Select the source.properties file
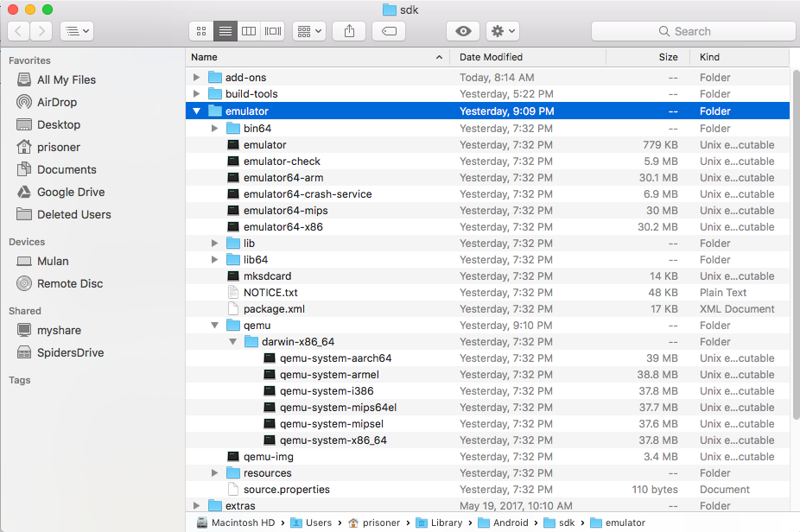The width and height of the screenshot is (800, 532). tap(487, 489)
